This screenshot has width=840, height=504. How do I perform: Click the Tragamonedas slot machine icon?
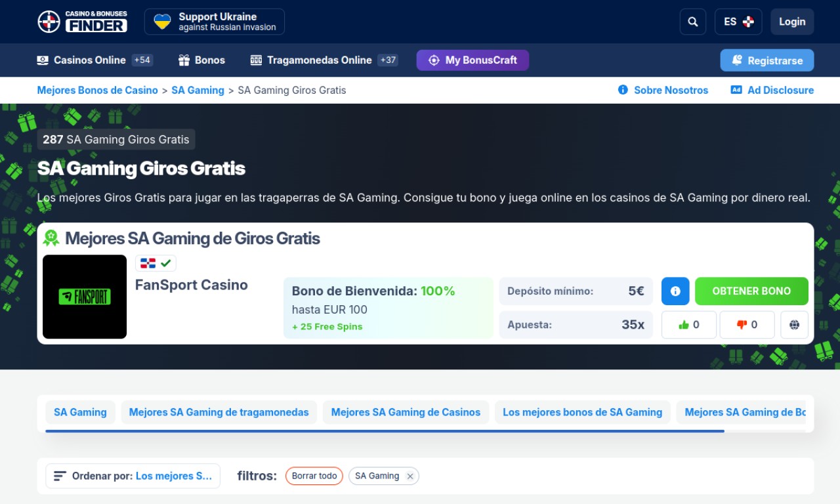pyautogui.click(x=256, y=60)
